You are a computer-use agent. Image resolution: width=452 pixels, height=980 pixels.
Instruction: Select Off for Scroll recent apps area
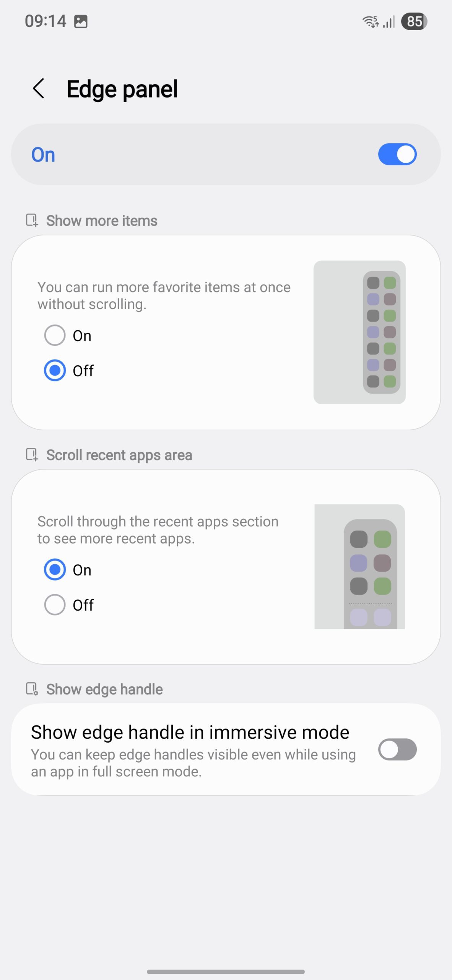[55, 604]
